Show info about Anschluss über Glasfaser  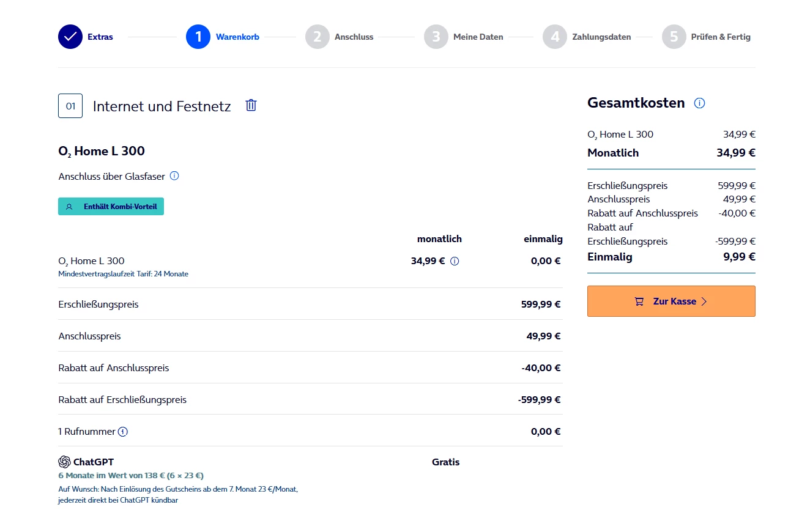(174, 176)
